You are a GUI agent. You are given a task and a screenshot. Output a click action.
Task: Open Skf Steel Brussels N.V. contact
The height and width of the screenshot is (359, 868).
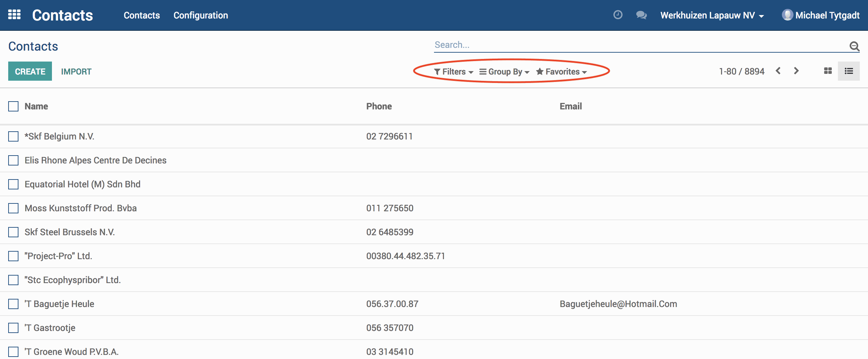[70, 232]
